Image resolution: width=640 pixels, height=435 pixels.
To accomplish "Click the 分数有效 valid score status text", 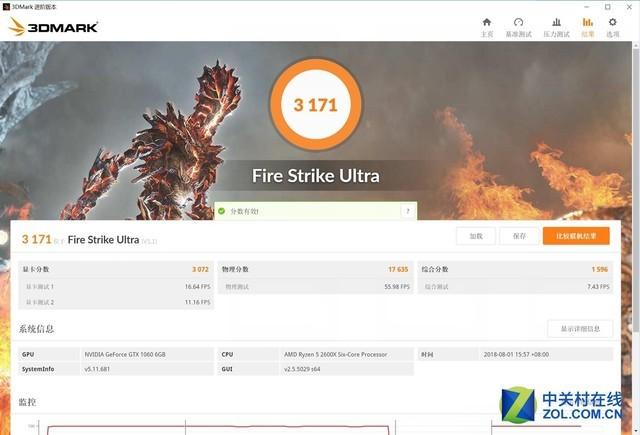I will click(x=244, y=211).
